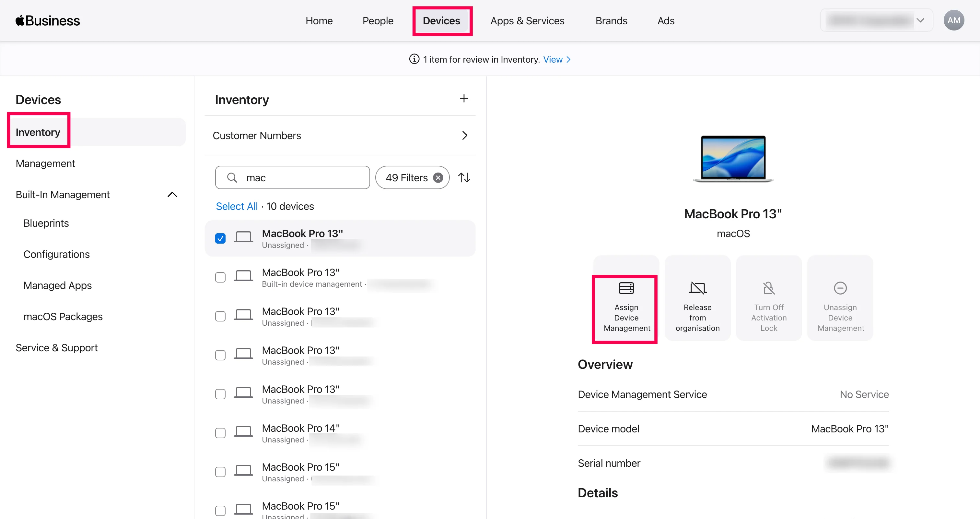Click the magnifying glass search icon

point(232,177)
